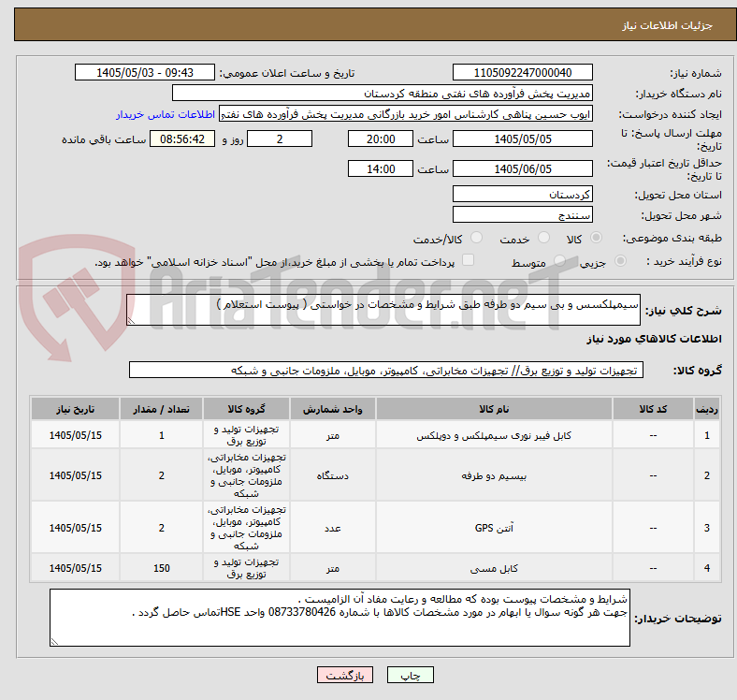Click item name کابل مسی

[494, 569]
